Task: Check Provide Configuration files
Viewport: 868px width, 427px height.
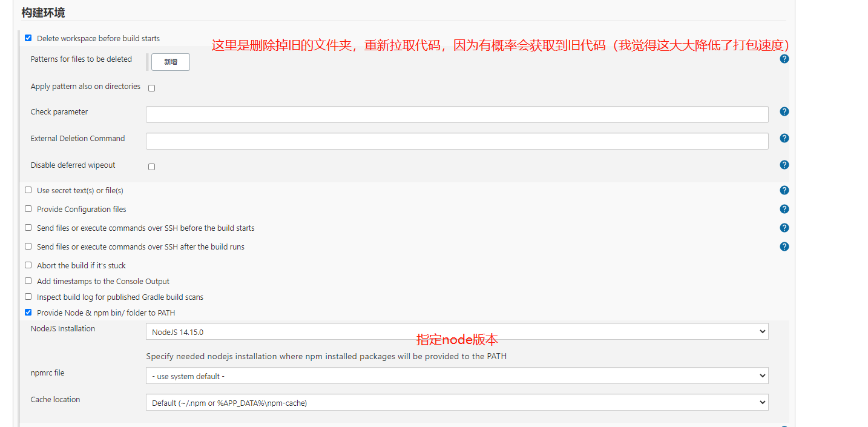Action: [28, 209]
